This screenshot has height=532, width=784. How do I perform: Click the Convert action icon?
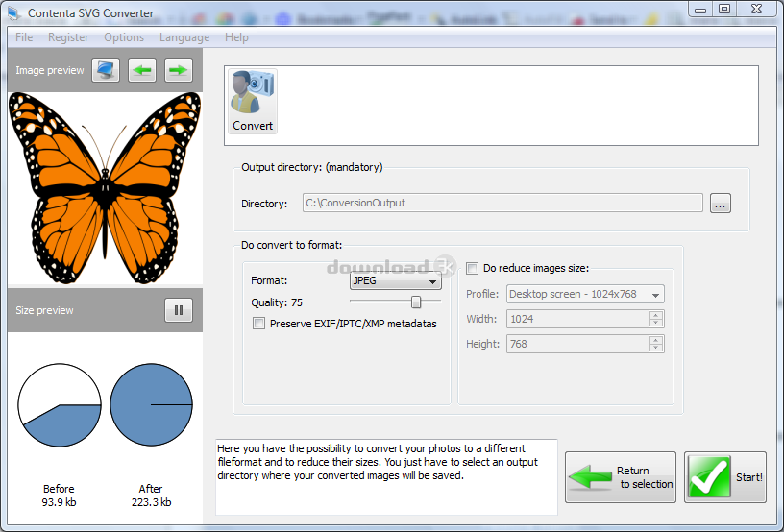(x=253, y=102)
